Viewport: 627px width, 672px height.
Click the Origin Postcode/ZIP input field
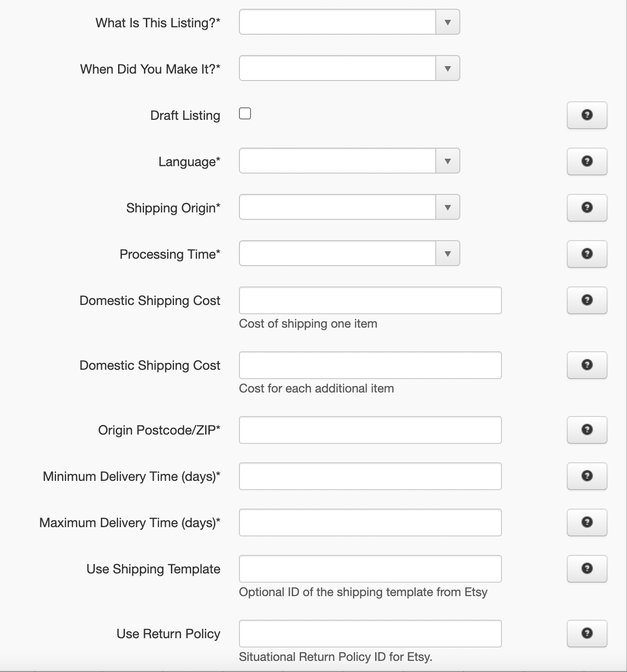pyautogui.click(x=370, y=430)
